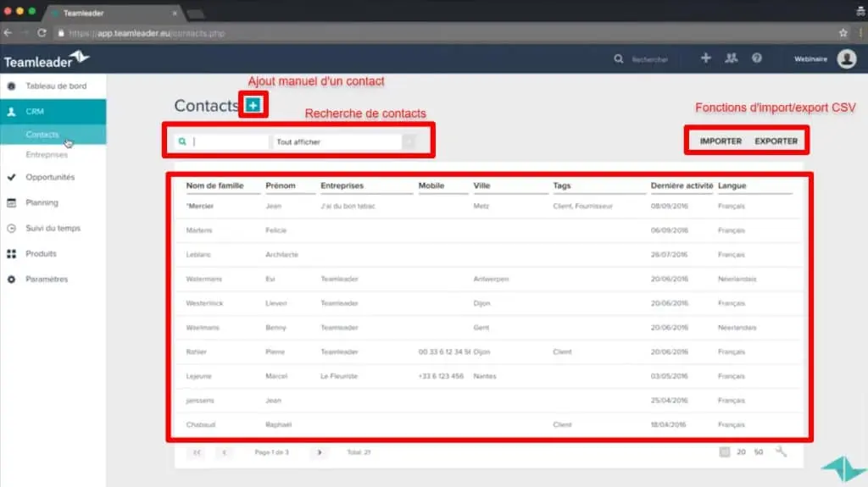
Task: Sort by Entreprises column header
Action: [x=342, y=185]
